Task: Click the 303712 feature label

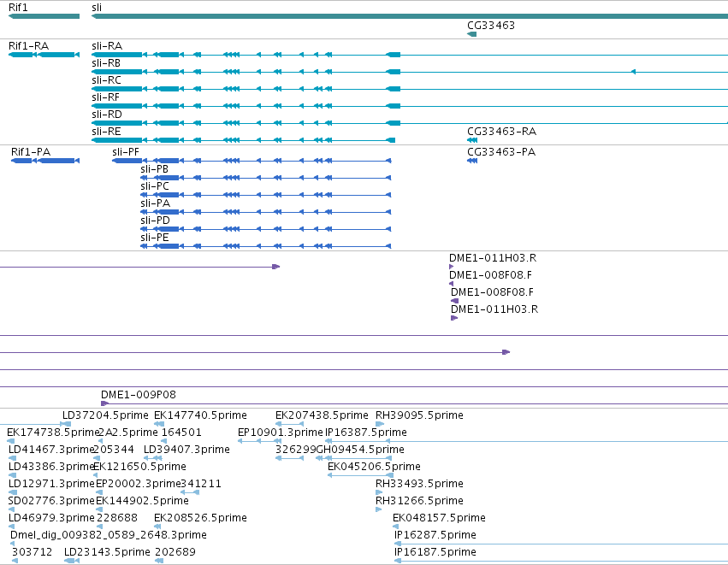Action: [x=32, y=552]
